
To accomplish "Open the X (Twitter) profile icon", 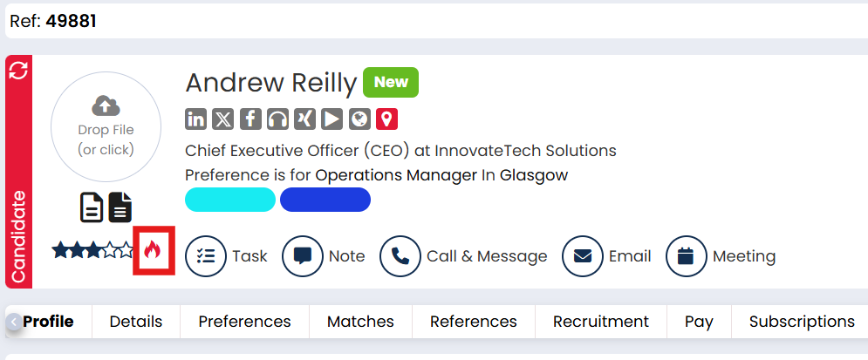I will [223, 119].
